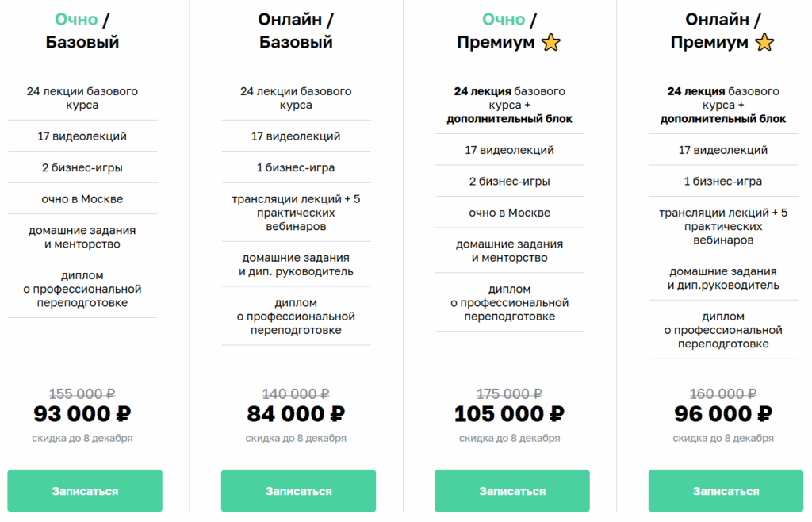Click the crossed-out 155 000 ₽ price
The width and height of the screenshot is (812, 522).
(x=82, y=393)
